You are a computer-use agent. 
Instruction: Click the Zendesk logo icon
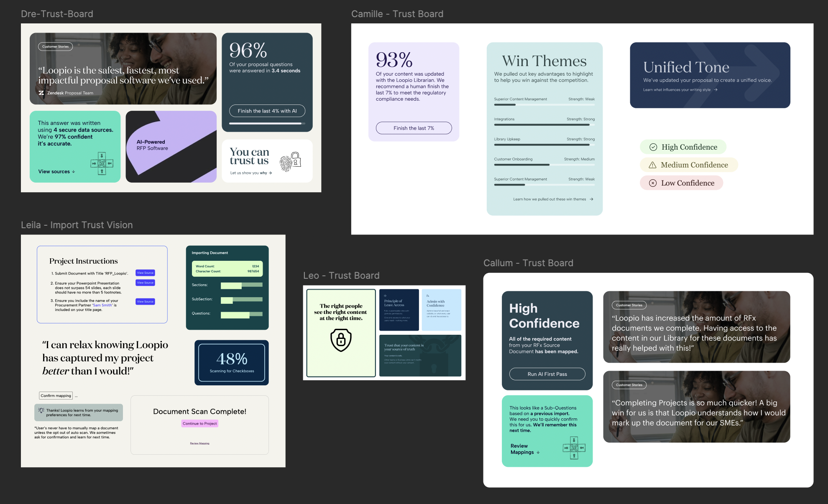pos(41,93)
